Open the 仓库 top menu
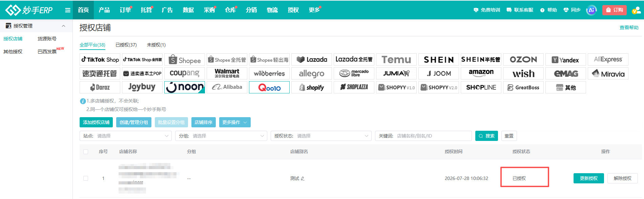Viewport: 644px width, 199px height. 230,10
